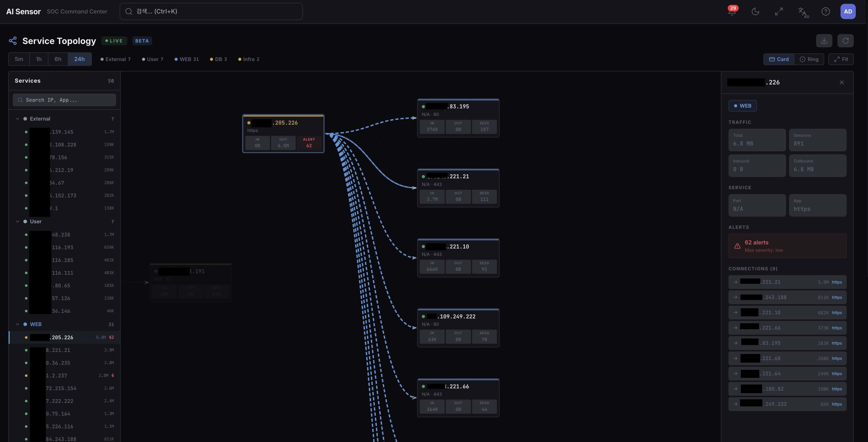Viewport: 868px width, 442px height.
Task: Select External row with 315K traffic
Action: [64, 157]
